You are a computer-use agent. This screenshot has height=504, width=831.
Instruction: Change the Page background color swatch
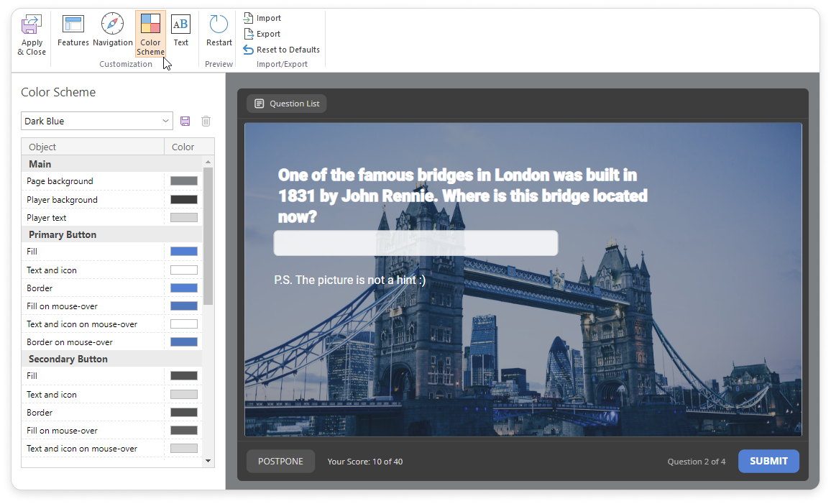click(x=184, y=181)
